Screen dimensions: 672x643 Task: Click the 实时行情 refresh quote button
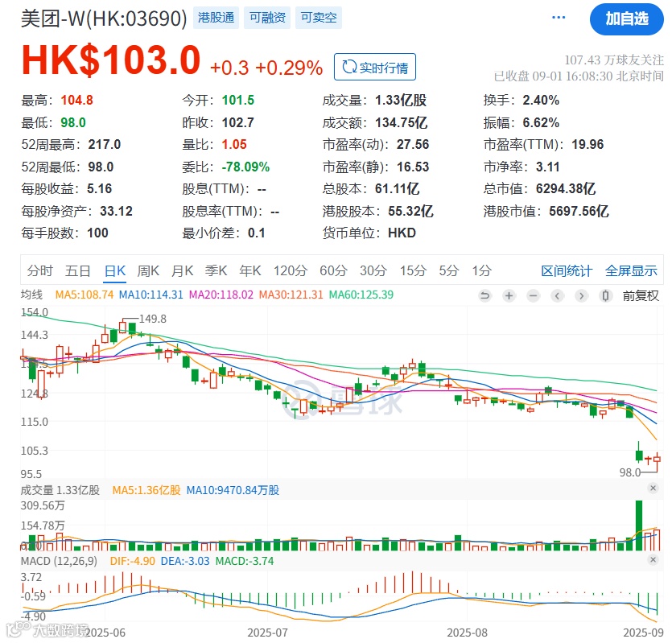375,67
